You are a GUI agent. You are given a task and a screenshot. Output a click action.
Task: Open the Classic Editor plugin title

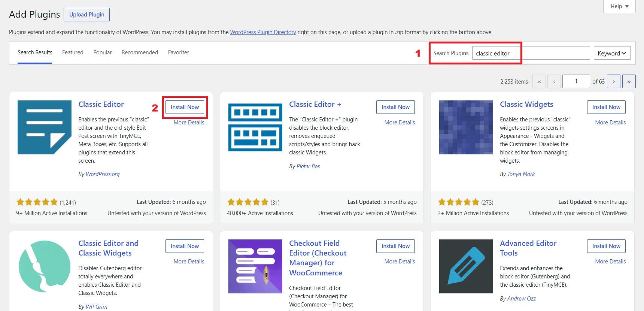(x=101, y=104)
